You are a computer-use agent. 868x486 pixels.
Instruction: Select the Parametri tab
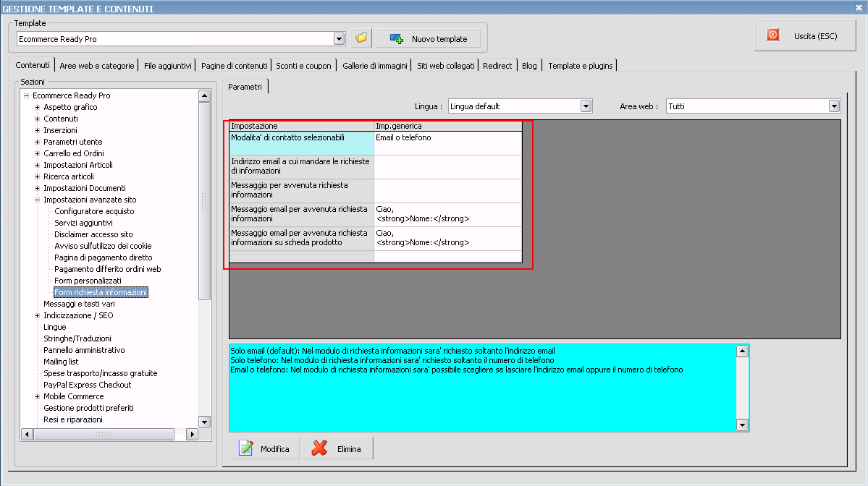[245, 87]
